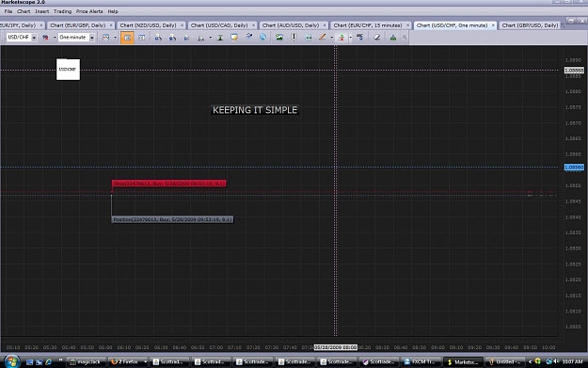Image resolution: width=588 pixels, height=368 pixels.
Task: Click the third of three indicator toolbar icons
Action: [x=186, y=38]
